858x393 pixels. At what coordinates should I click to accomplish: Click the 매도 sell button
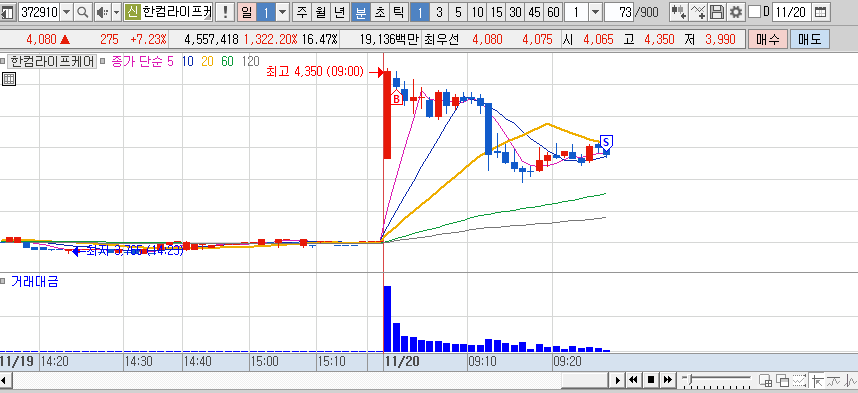click(x=810, y=39)
